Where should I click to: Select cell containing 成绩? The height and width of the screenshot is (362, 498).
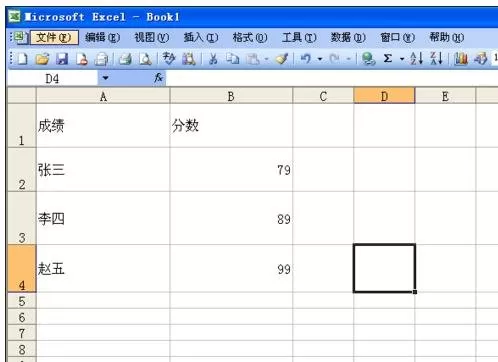pos(103,126)
